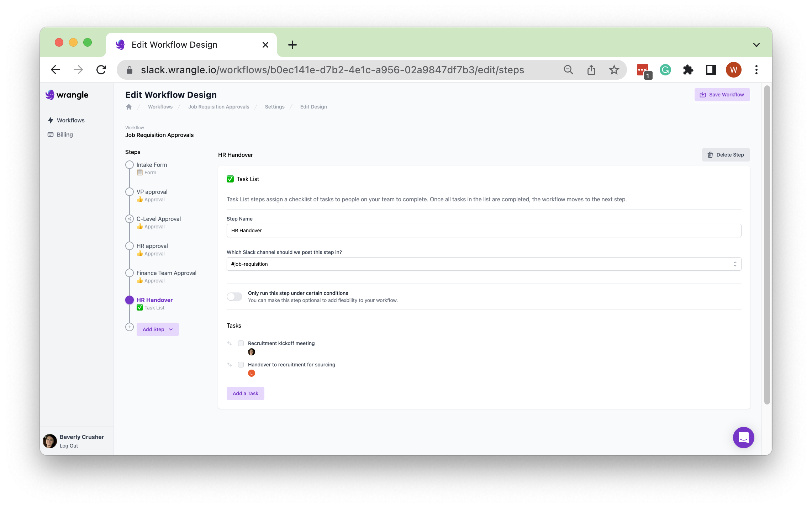
Task: Click the home breadcrumb icon
Action: coord(129,107)
